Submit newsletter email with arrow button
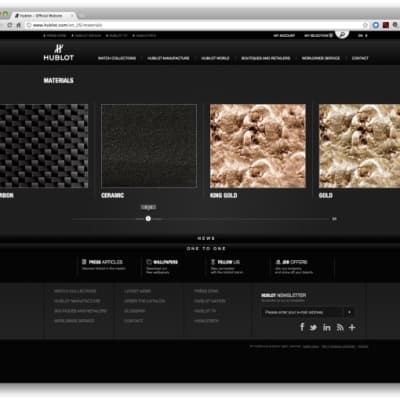The width and height of the screenshot is (400, 399). 349,312
